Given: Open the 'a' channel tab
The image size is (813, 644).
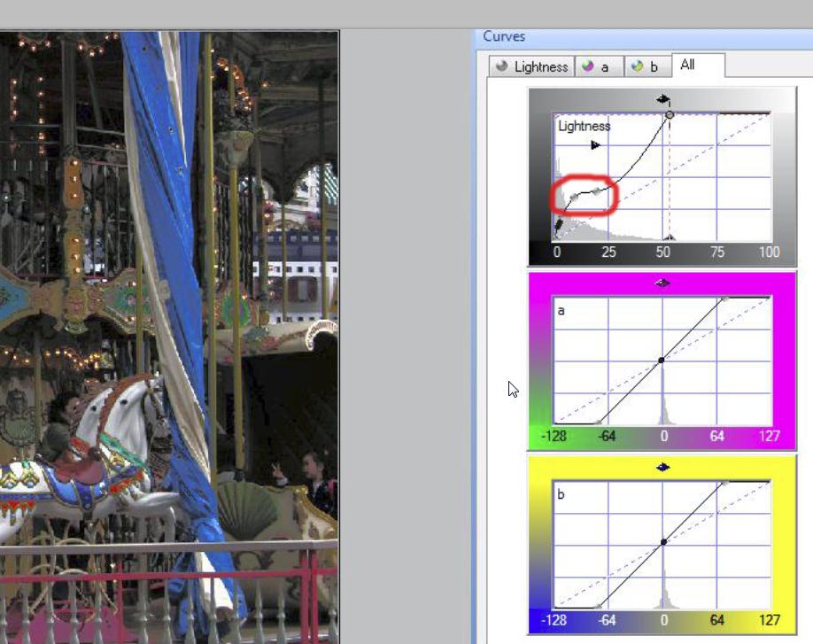Looking at the screenshot, I should click(x=599, y=66).
